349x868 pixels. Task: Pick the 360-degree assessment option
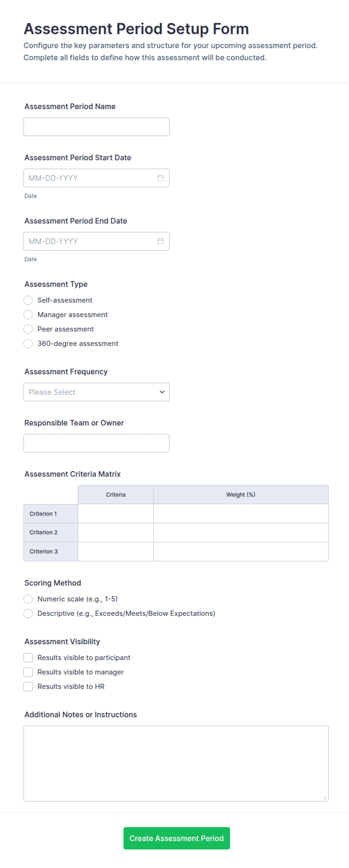[28, 343]
